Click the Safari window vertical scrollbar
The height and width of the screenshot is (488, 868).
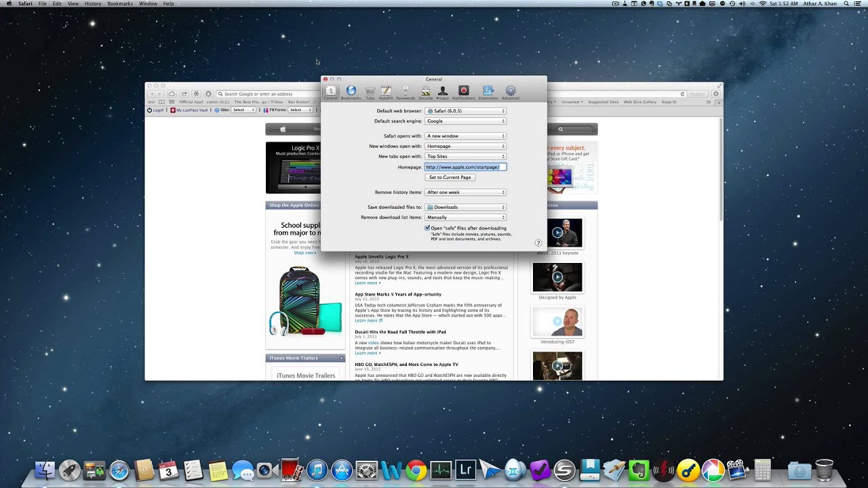click(720, 169)
